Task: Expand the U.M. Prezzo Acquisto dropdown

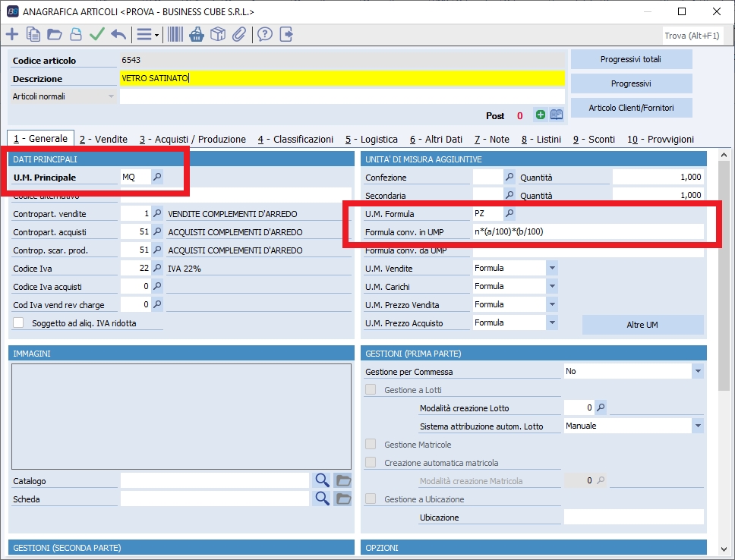Action: tap(552, 323)
